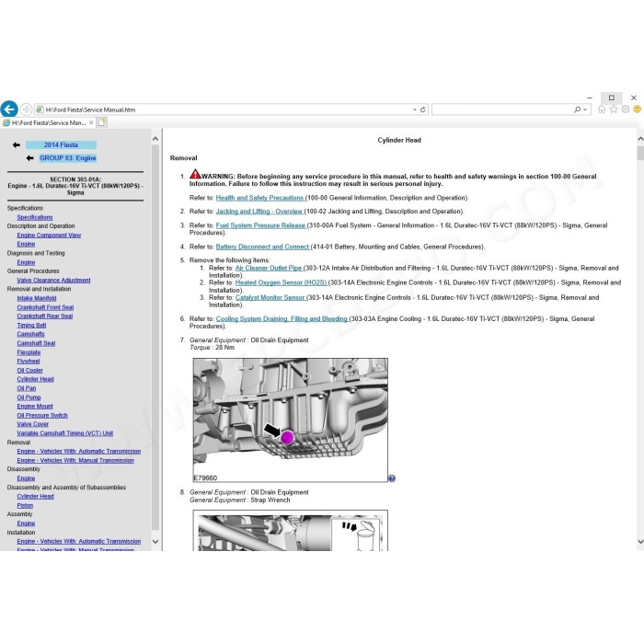The image size is (644, 644).
Task: Open Timing Belt link
Action: click(x=31, y=326)
